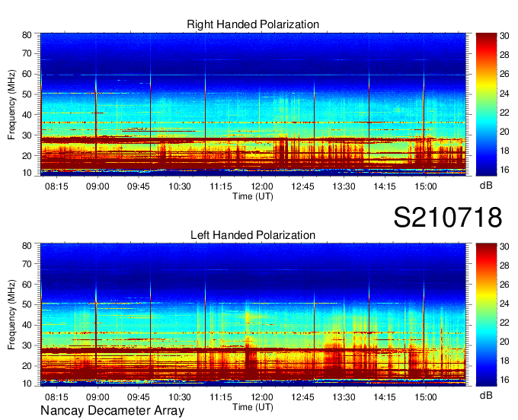Click 12:45 tick on Right Handed time axis
Image resolution: width=518 pixels, height=420 pixels.
302,186
